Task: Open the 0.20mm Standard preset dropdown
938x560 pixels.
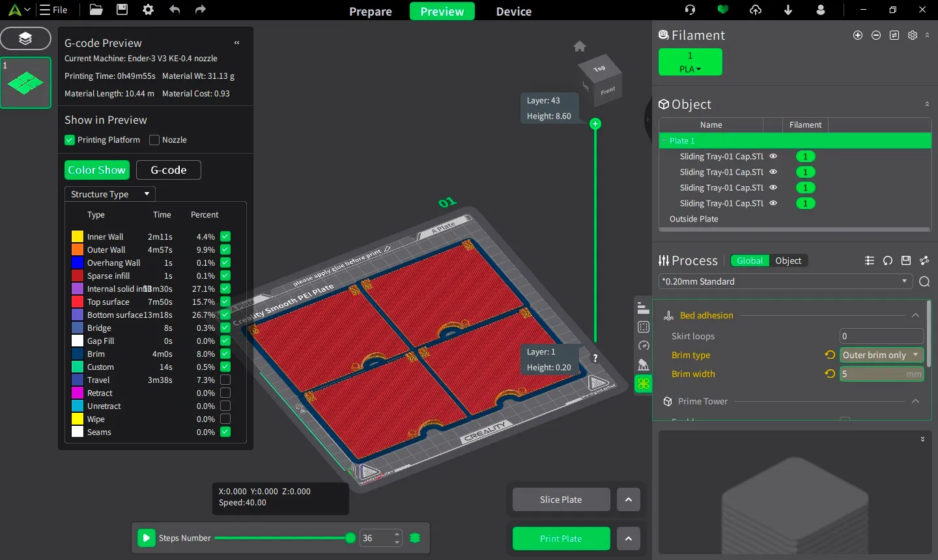Action: click(x=785, y=281)
